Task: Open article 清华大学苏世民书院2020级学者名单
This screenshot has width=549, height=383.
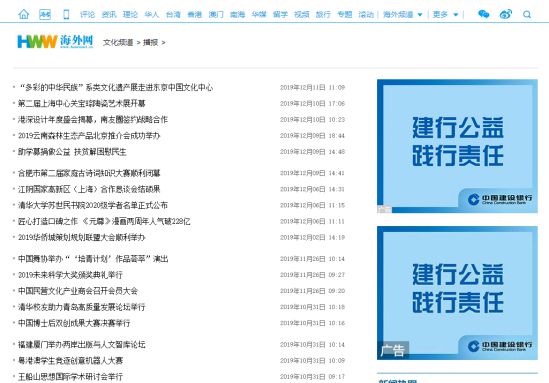Action: pos(93,205)
